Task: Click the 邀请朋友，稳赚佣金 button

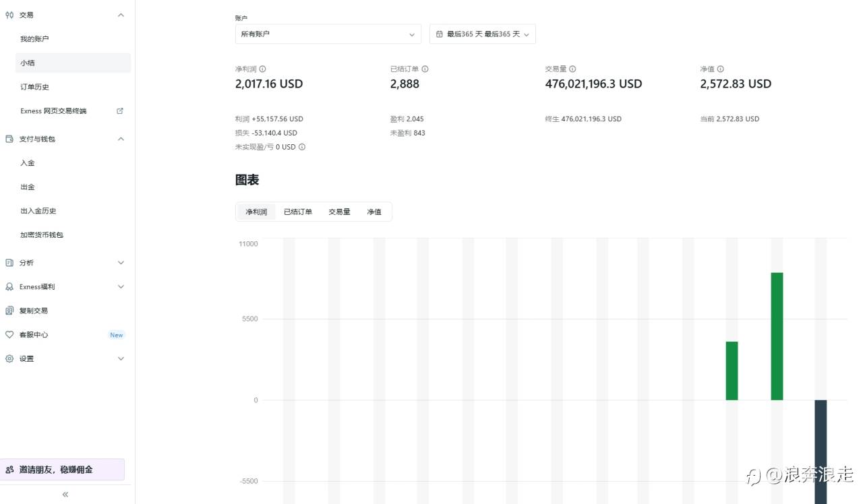Action: tap(62, 470)
